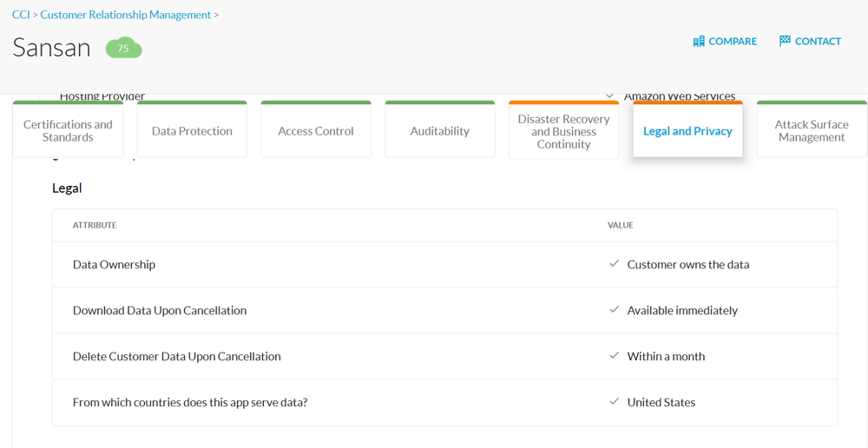Click the Contact flag icon

coord(785,41)
